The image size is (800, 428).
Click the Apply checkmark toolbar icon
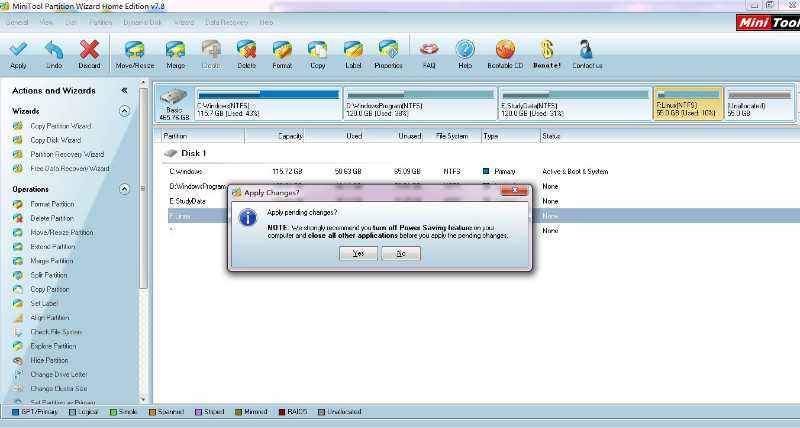[18, 49]
